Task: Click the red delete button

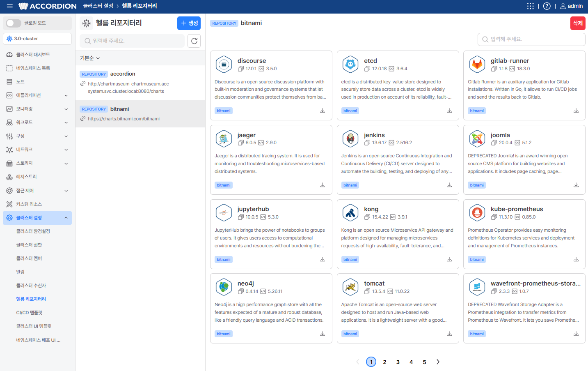Action: click(578, 23)
